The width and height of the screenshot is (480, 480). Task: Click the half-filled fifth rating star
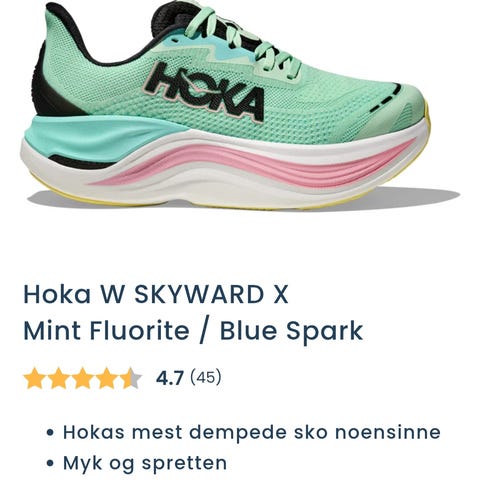[131, 378]
